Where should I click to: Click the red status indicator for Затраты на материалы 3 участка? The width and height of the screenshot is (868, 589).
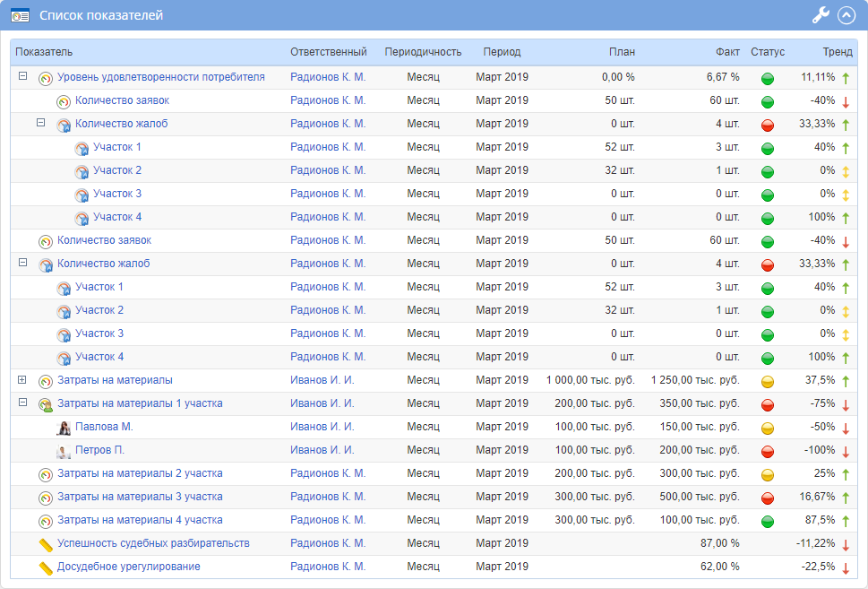coord(768,498)
